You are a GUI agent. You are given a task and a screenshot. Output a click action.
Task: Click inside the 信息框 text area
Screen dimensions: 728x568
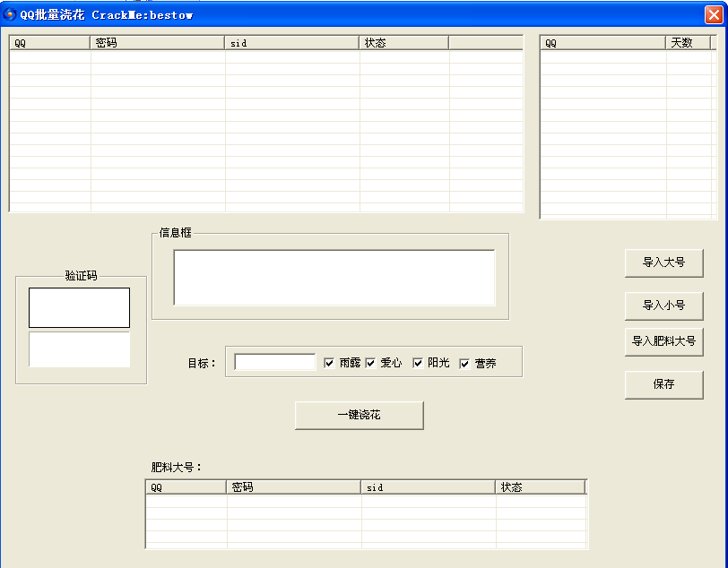click(x=334, y=278)
